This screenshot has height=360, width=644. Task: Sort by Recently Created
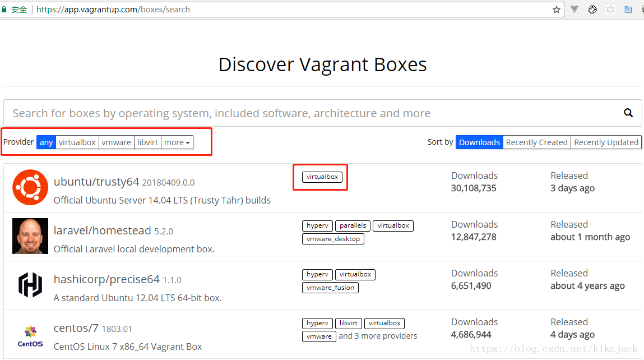[537, 142]
